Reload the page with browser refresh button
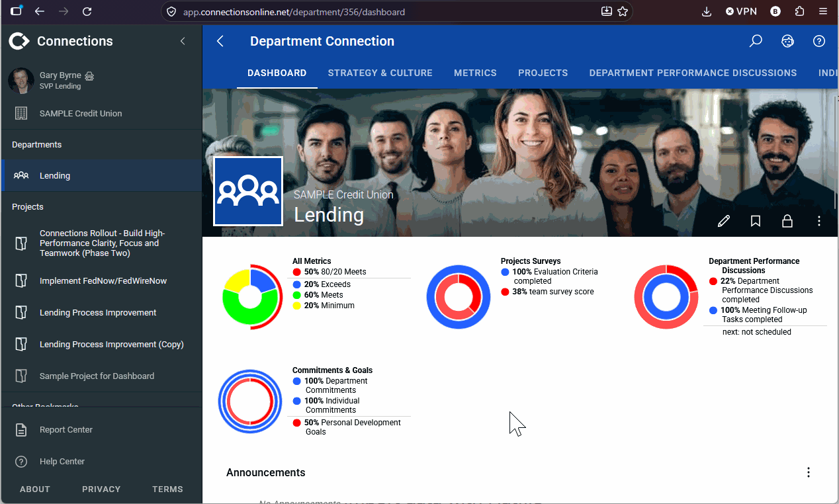This screenshot has height=504, width=839. coord(87,11)
